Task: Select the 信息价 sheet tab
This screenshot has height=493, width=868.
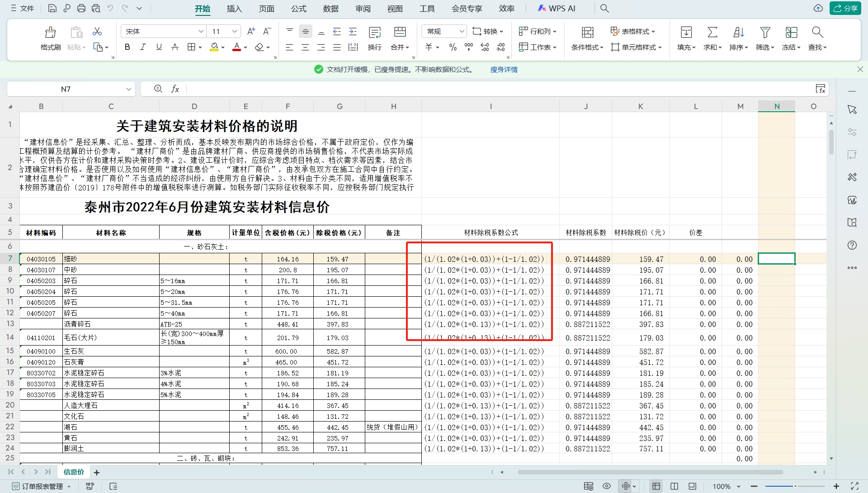Action: (x=74, y=472)
